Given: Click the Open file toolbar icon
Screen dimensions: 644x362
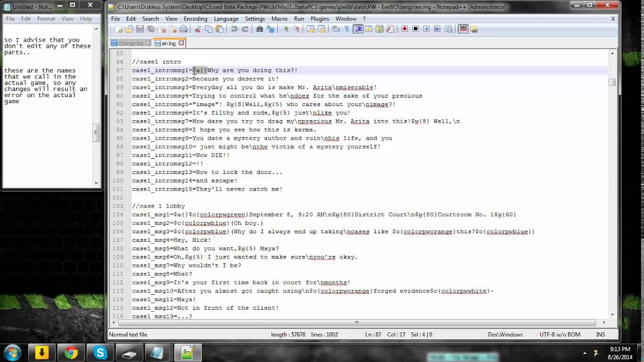Looking at the screenshot, I should pos(129,29).
